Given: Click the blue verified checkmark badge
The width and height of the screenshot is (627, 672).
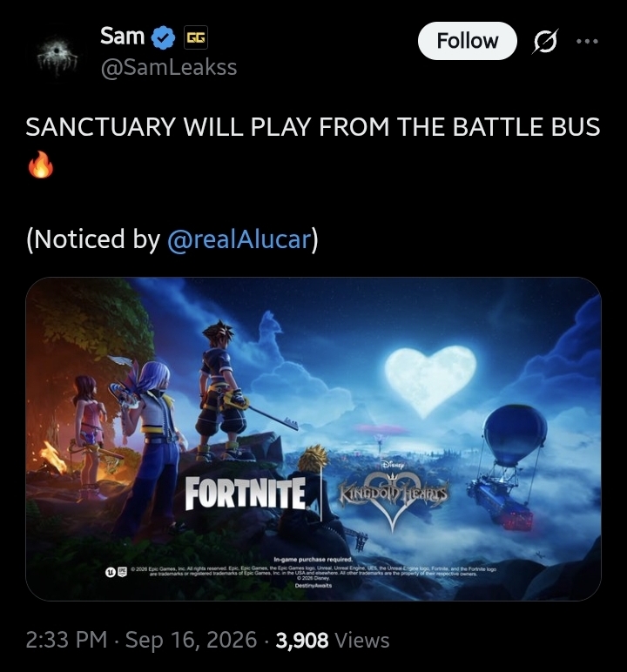Looking at the screenshot, I should click(163, 37).
